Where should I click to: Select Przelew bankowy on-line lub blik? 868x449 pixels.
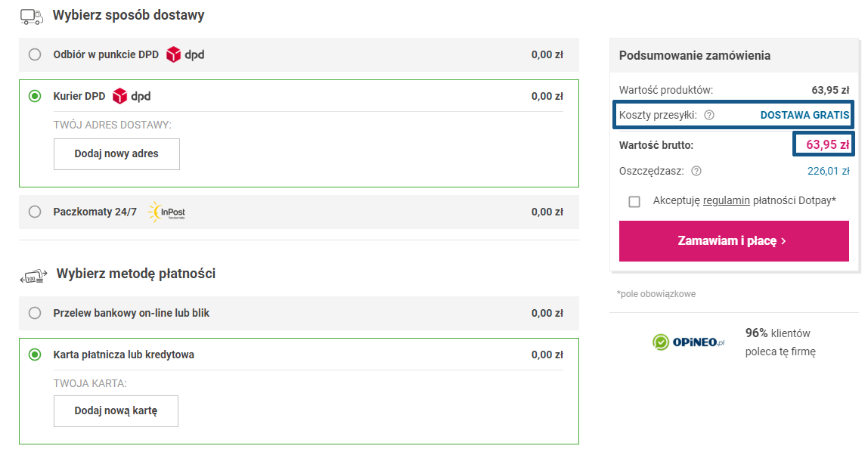pyautogui.click(x=35, y=313)
